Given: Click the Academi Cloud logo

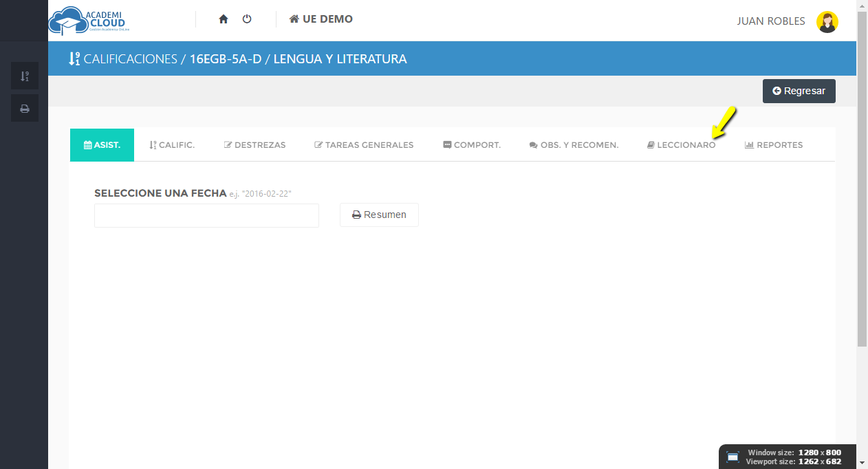Looking at the screenshot, I should (88, 20).
